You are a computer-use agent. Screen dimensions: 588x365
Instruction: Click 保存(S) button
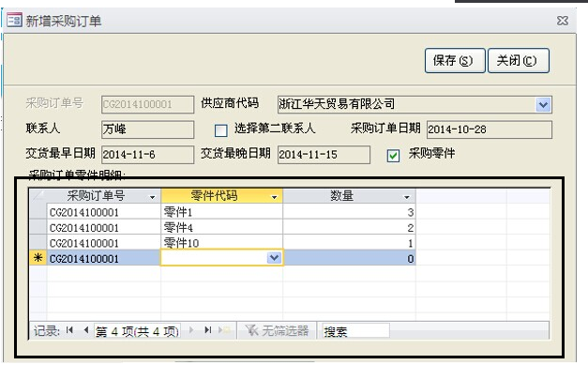coord(455,60)
